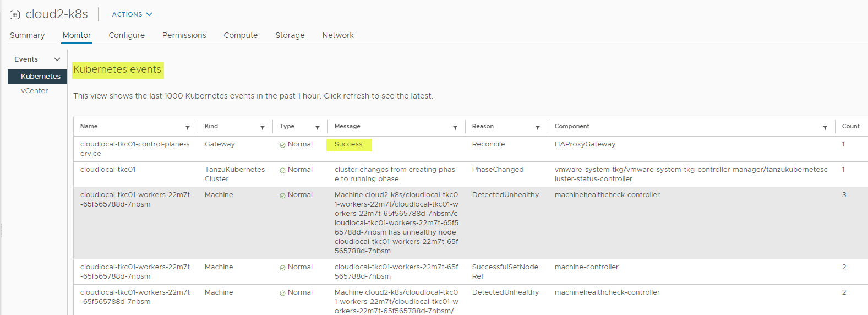Sort by the Count column header

850,127
